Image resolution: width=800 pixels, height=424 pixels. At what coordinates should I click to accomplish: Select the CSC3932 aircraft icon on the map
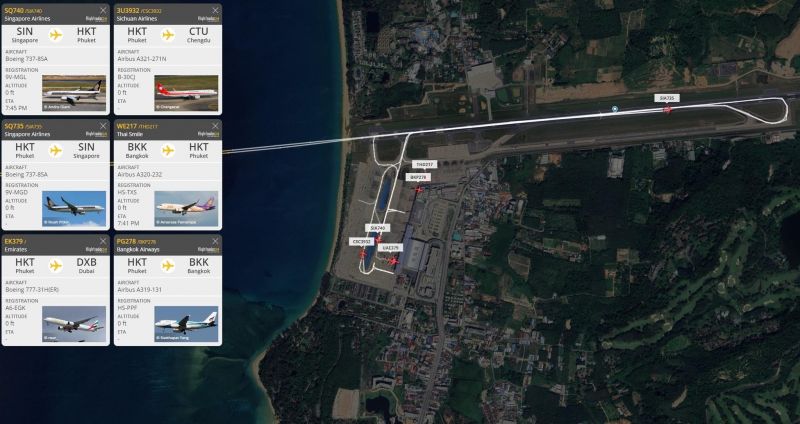(362, 253)
